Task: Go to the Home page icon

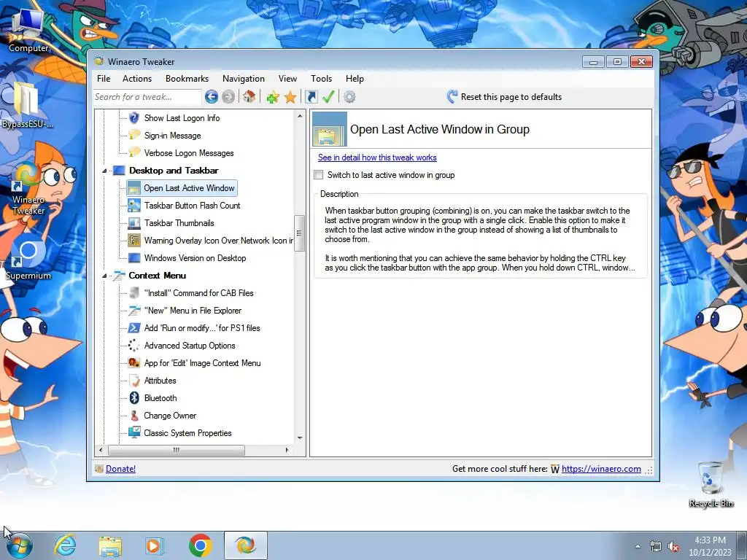Action: pos(249,97)
